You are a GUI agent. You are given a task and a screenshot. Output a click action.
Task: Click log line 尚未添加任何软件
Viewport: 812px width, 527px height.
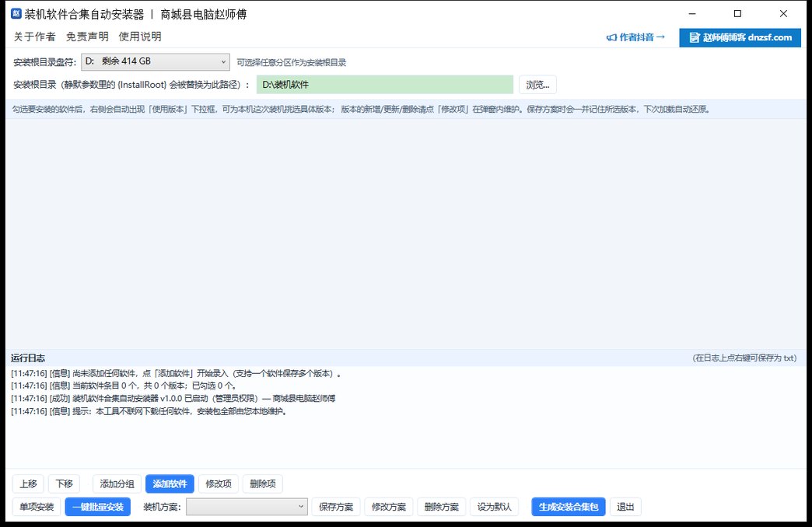click(x=176, y=373)
